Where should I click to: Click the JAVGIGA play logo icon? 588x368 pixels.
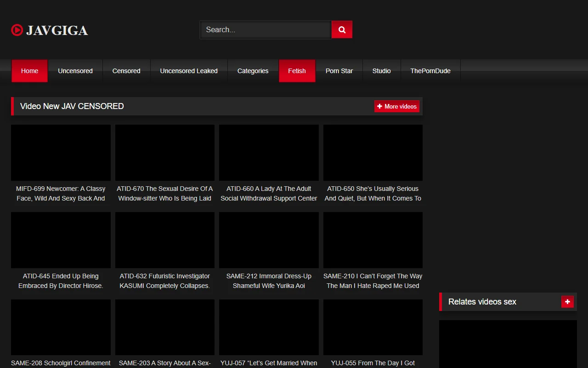(17, 29)
